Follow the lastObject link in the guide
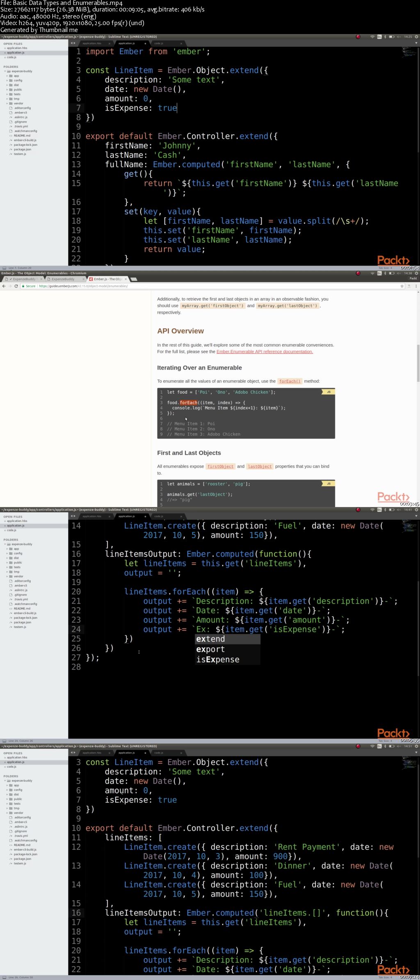420x980 pixels. pyautogui.click(x=260, y=466)
